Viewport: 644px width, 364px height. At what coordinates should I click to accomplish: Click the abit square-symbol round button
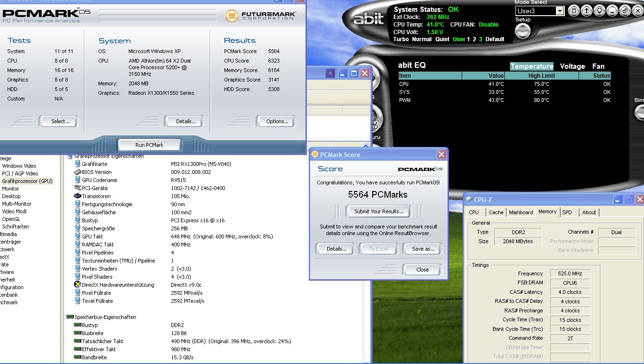click(573, 10)
